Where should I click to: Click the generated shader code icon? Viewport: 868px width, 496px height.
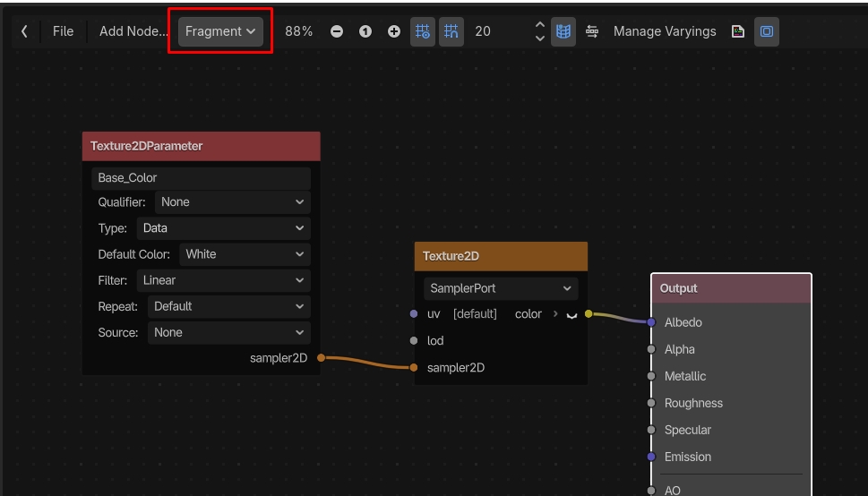tap(737, 31)
